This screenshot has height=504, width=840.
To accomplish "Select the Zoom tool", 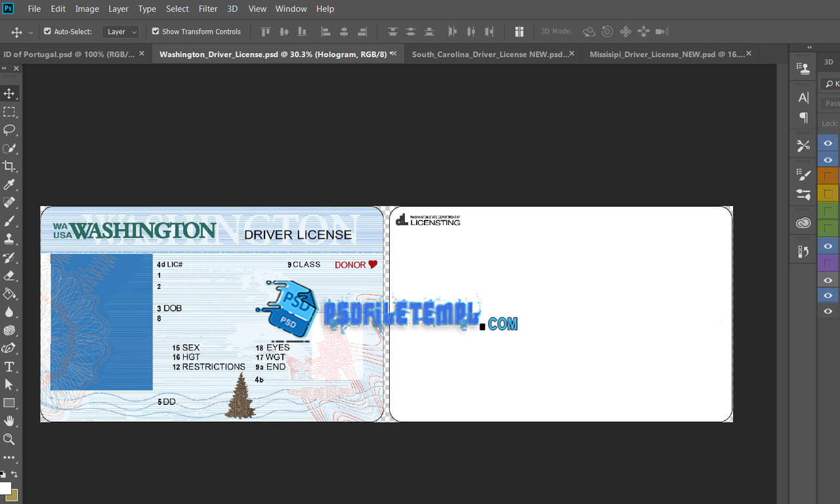I will click(9, 439).
